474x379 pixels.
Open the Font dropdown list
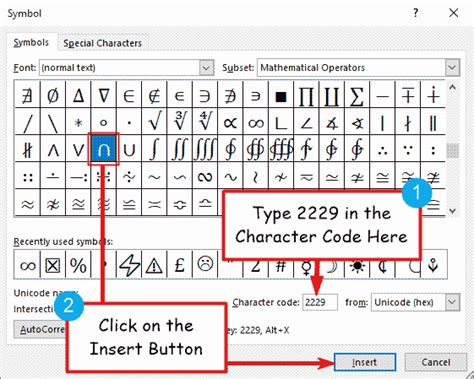point(206,68)
